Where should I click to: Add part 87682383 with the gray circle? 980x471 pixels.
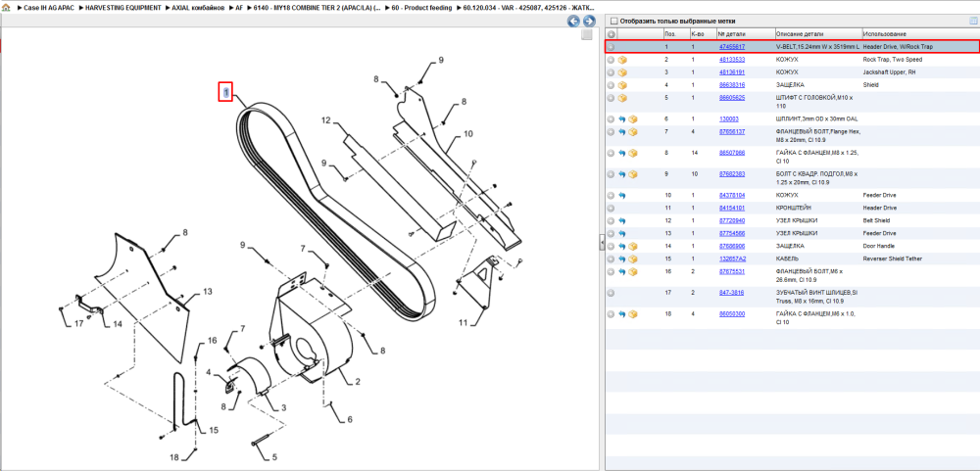612,173
